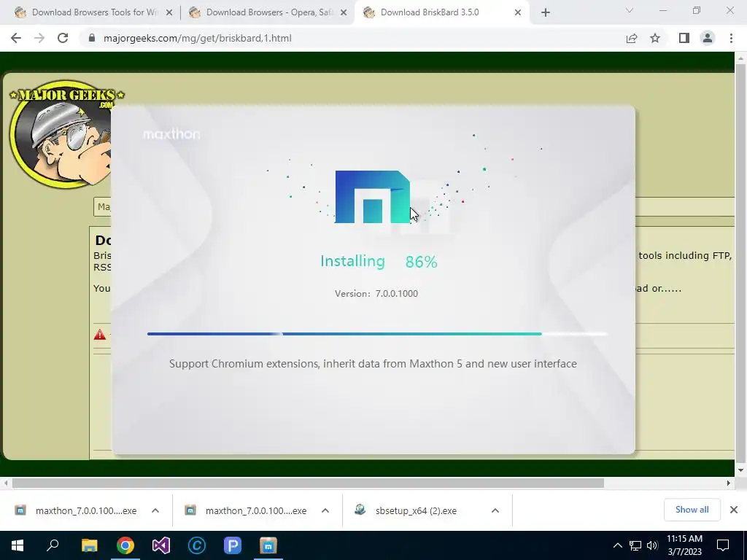Open Chrome three-dot menu

pyautogui.click(x=731, y=38)
